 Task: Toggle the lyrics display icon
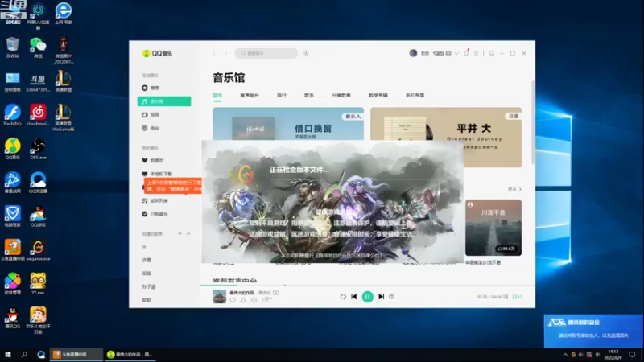(506, 297)
